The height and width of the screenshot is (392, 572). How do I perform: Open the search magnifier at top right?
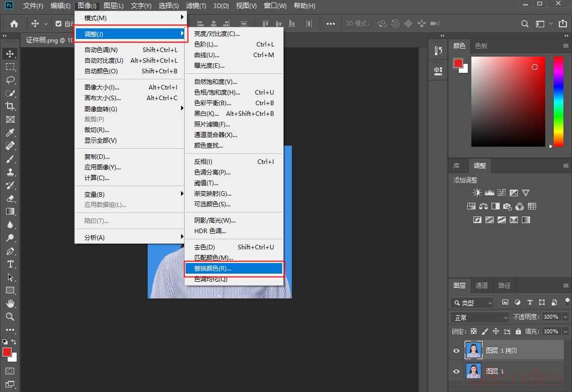pos(525,24)
